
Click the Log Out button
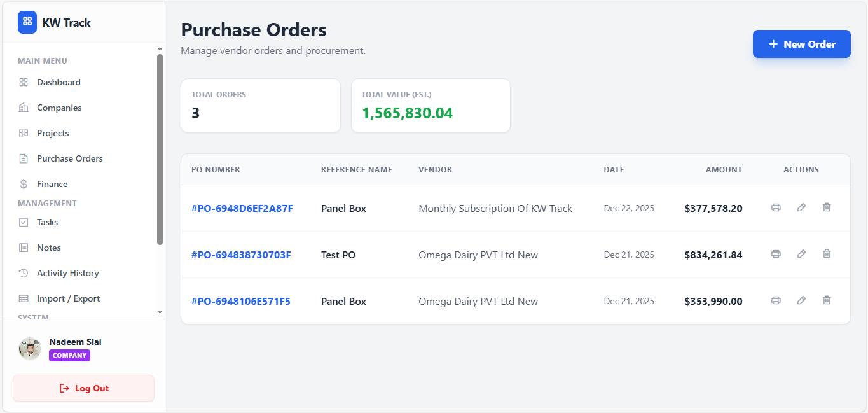pyautogui.click(x=83, y=388)
